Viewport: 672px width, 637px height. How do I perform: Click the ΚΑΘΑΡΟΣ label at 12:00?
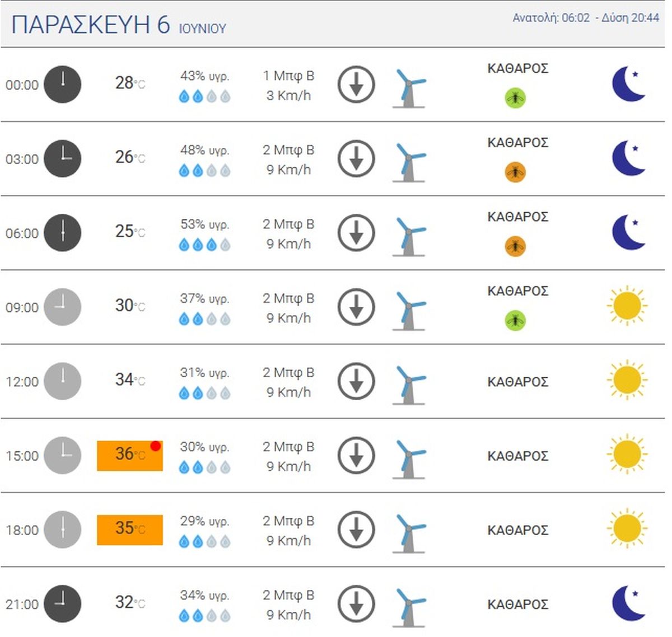coord(517,382)
